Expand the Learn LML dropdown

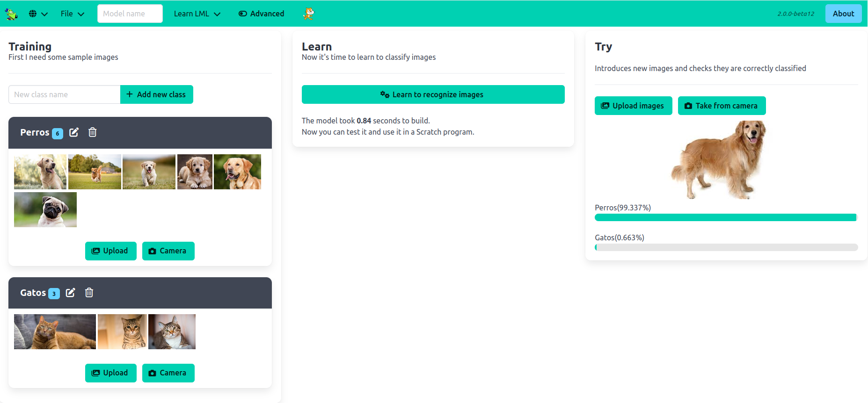coord(197,14)
